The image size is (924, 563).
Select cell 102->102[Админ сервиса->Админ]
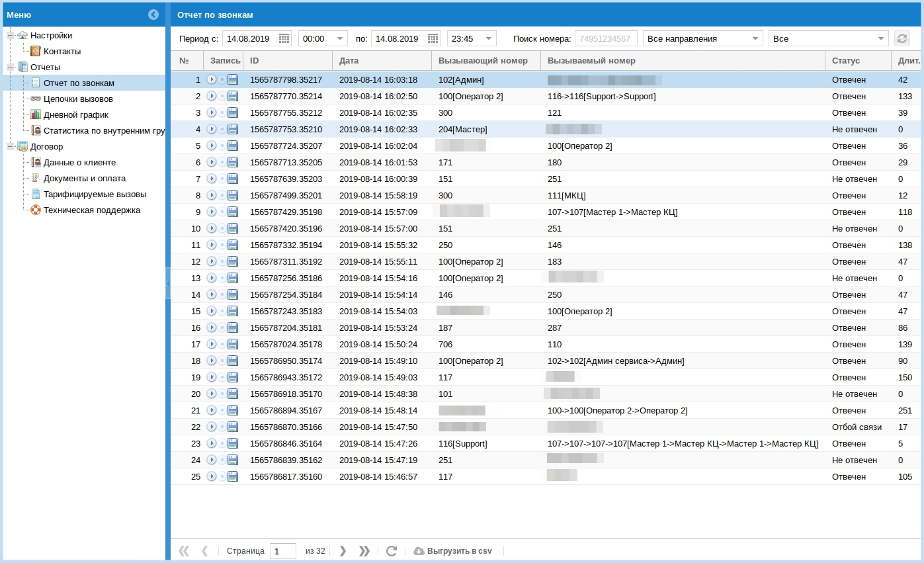[616, 361]
